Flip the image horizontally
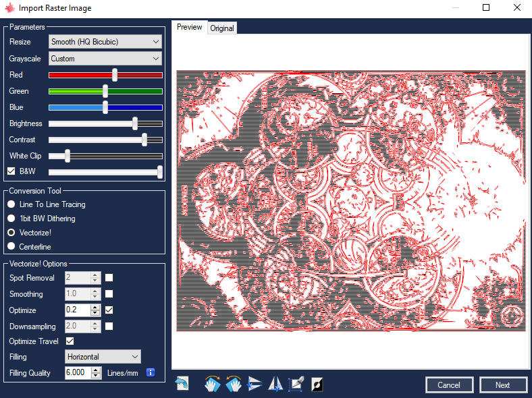532x398 pixels. (275, 384)
